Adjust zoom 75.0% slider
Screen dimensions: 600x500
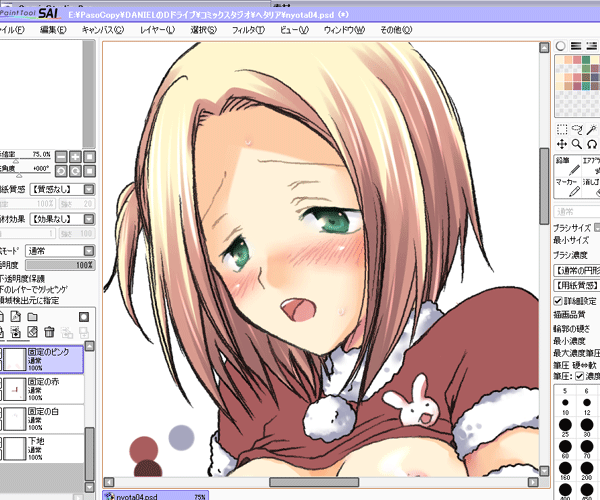[x=25, y=158]
